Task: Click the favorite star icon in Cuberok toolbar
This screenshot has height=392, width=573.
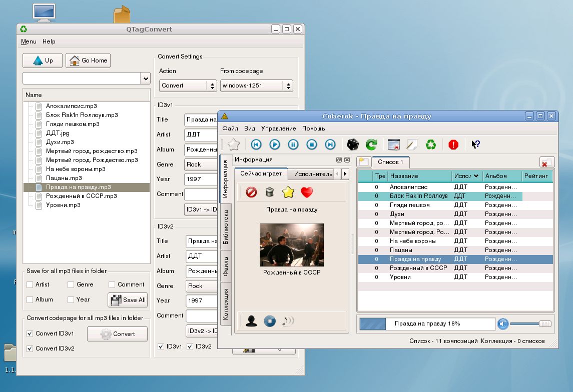Action: (x=234, y=144)
